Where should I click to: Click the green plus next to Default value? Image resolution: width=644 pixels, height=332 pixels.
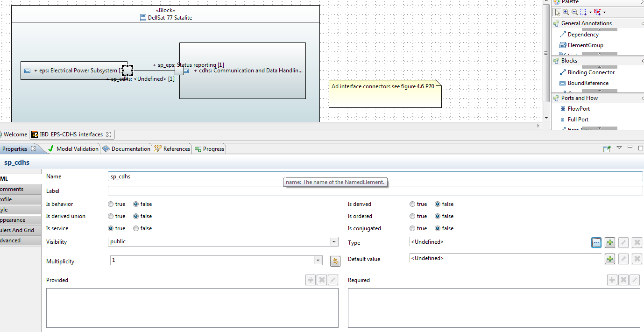click(x=610, y=259)
